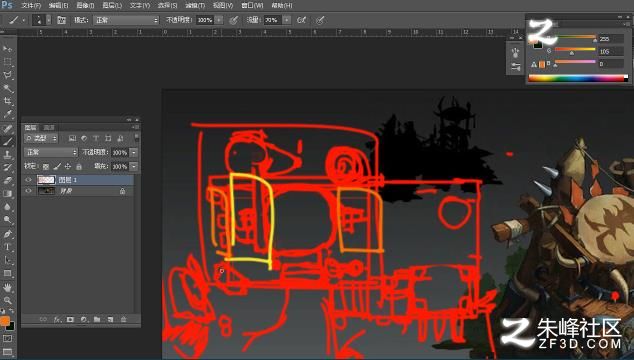Select the Move tool
Image resolution: width=634 pixels, height=360 pixels.
click(x=7, y=49)
